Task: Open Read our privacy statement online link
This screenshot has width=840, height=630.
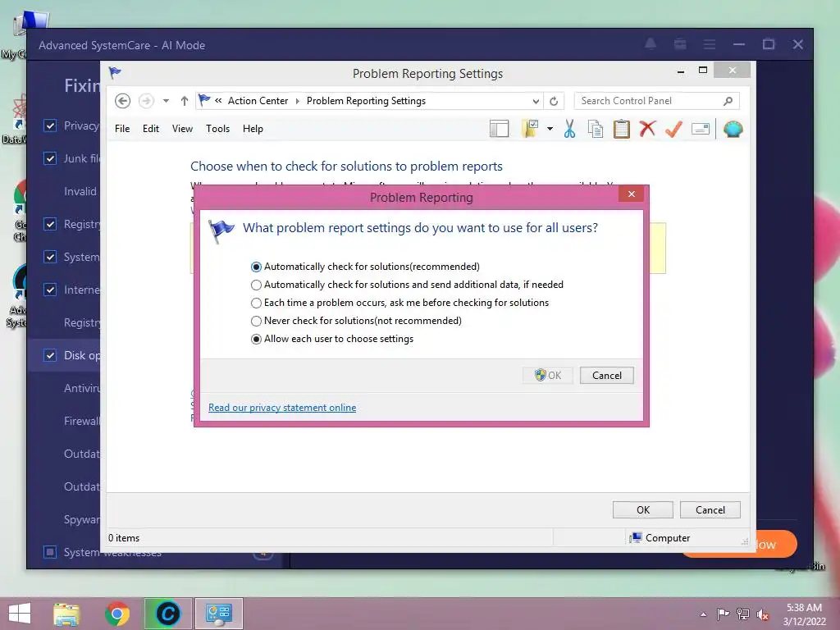Action: [282, 408]
